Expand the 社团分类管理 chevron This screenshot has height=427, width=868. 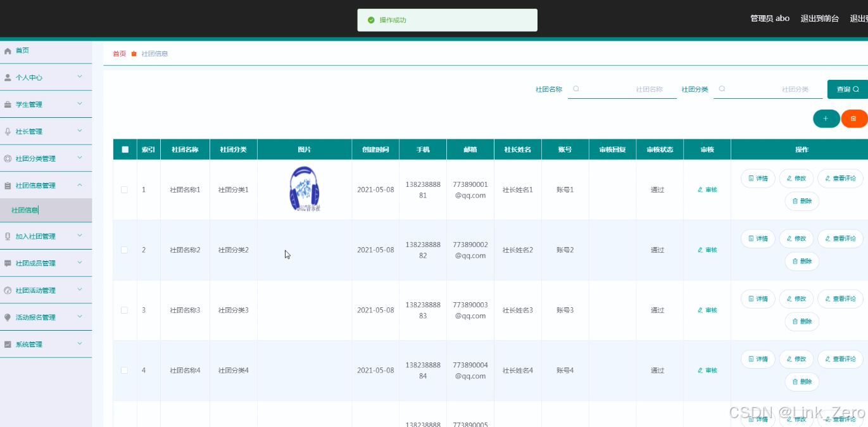(80, 158)
